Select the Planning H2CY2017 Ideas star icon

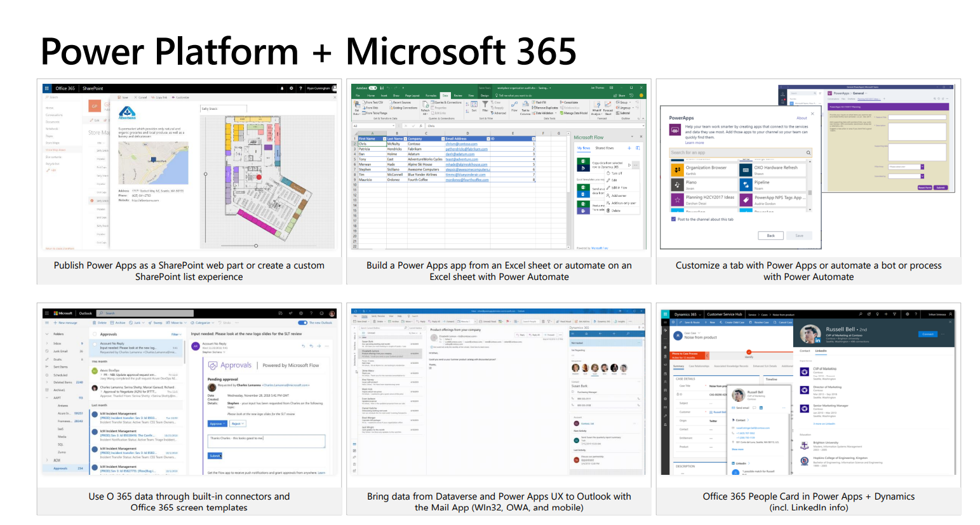[677, 200]
